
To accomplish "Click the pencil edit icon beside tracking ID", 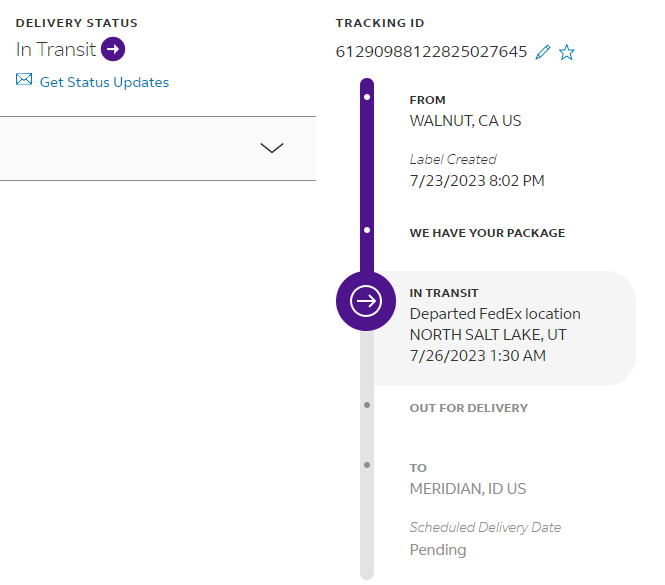I will [543, 52].
